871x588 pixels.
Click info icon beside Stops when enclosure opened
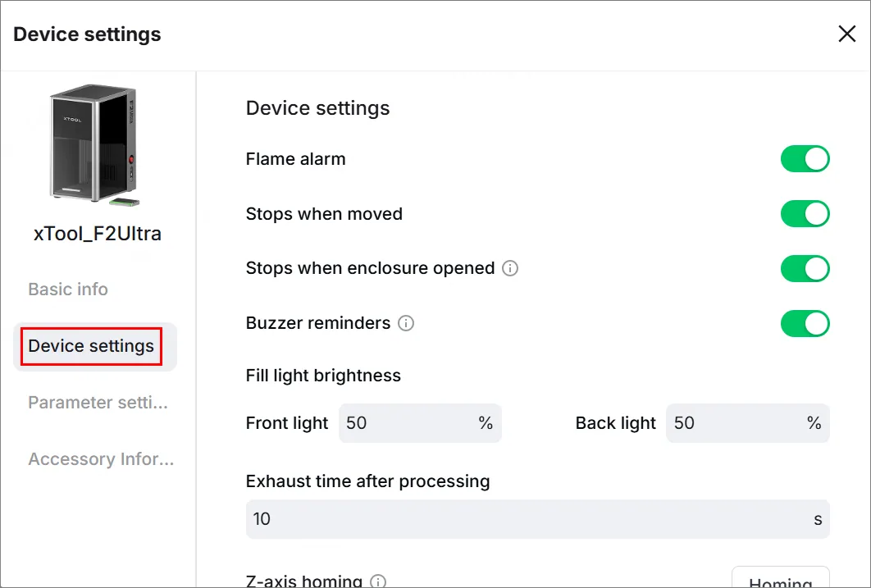pos(510,268)
